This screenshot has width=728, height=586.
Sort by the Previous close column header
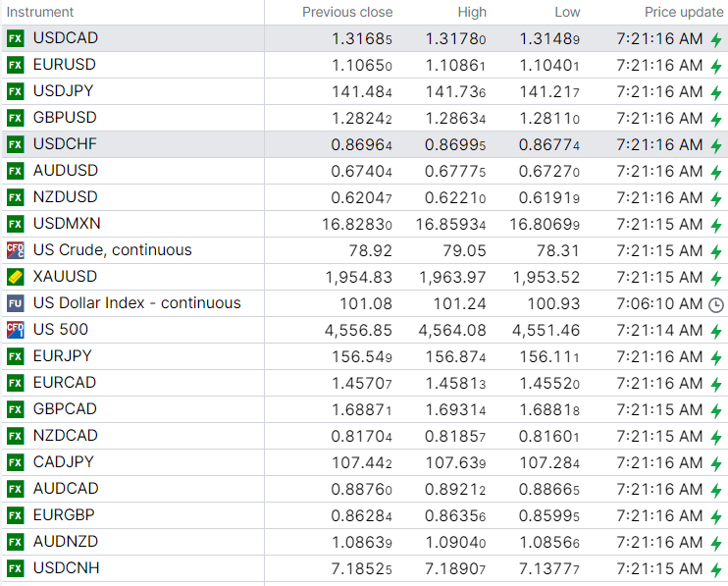point(346,12)
